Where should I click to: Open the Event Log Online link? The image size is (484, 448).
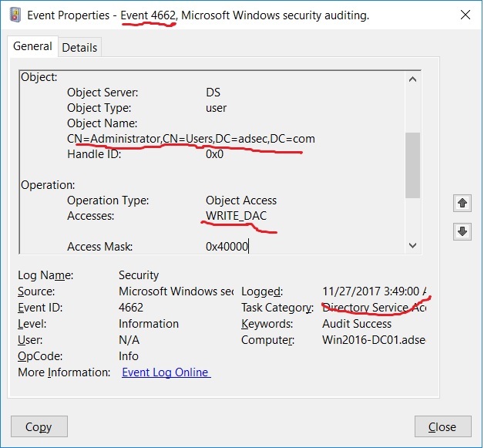point(166,372)
